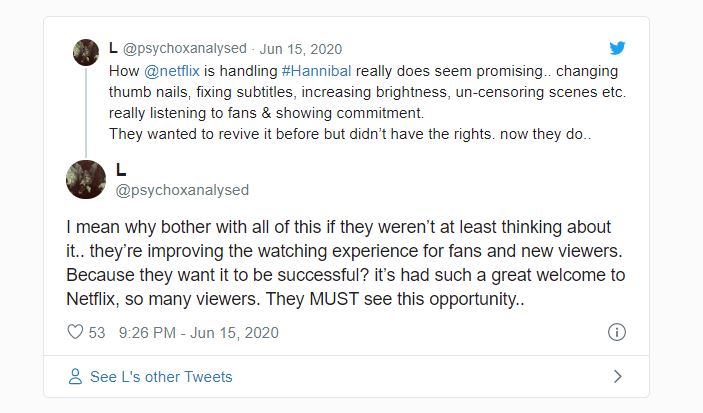Open the small avatar in the quoted tweet
Viewport: 703px width, 413px height.
coord(86,53)
